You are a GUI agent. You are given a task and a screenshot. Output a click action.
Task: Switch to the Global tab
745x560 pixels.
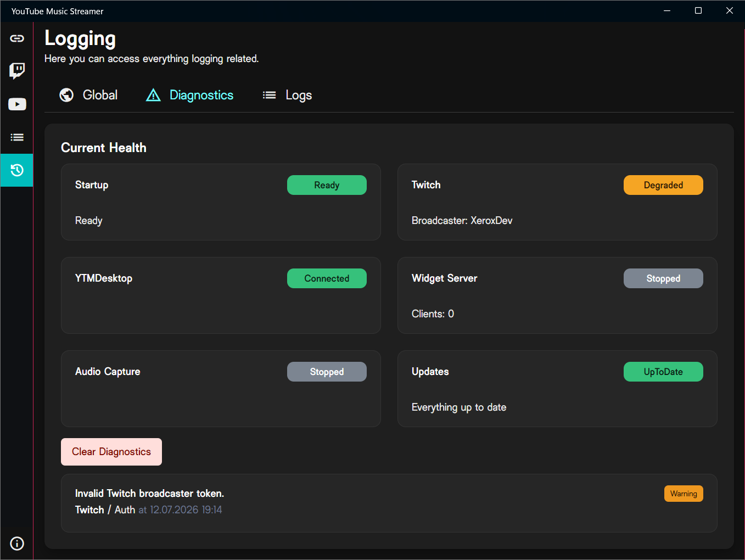coord(88,95)
